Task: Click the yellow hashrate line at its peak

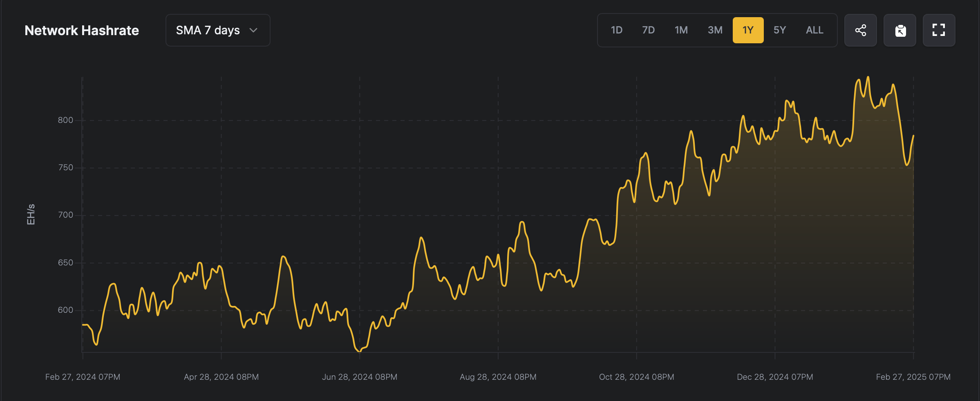Action: [x=868, y=78]
